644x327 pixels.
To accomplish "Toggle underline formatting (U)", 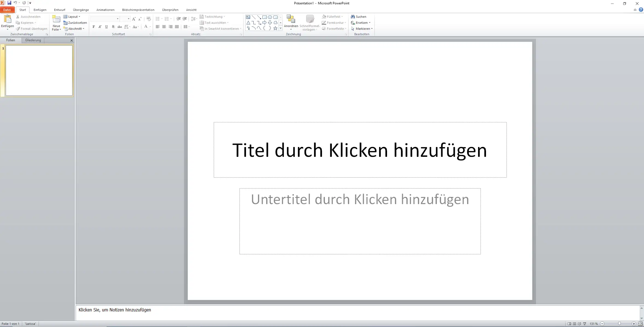I will 106,27.
